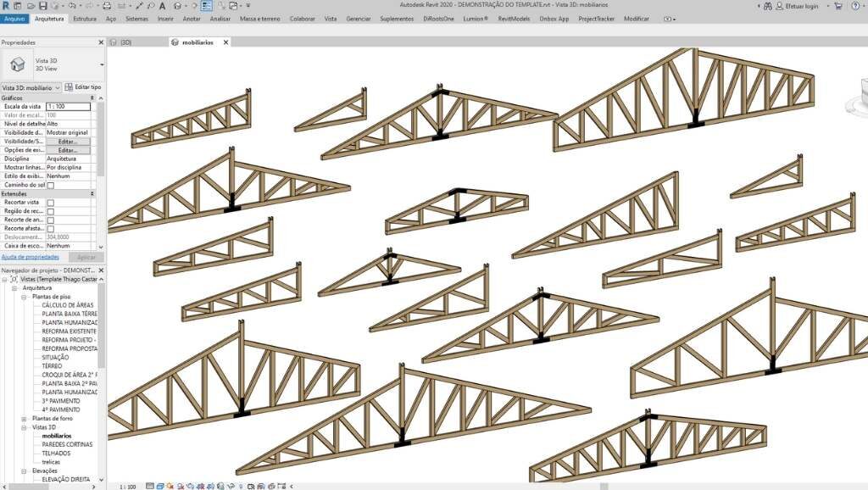Click the Save icon in quick access toolbar

[42, 6]
